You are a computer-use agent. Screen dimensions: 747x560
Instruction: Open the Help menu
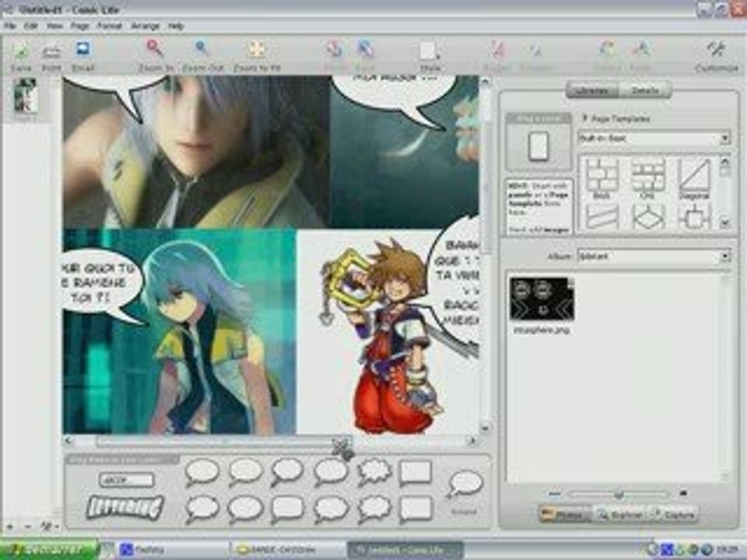176,26
